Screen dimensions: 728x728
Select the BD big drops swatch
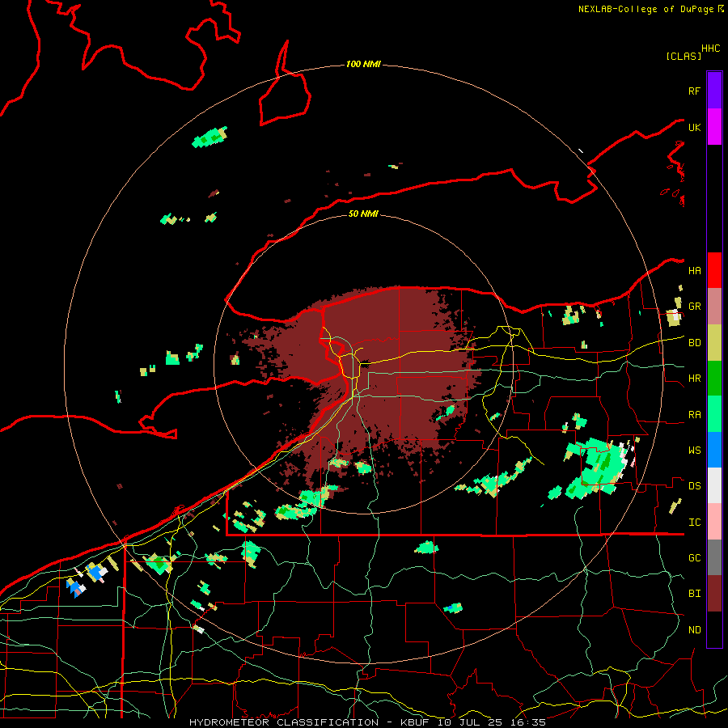(x=714, y=343)
